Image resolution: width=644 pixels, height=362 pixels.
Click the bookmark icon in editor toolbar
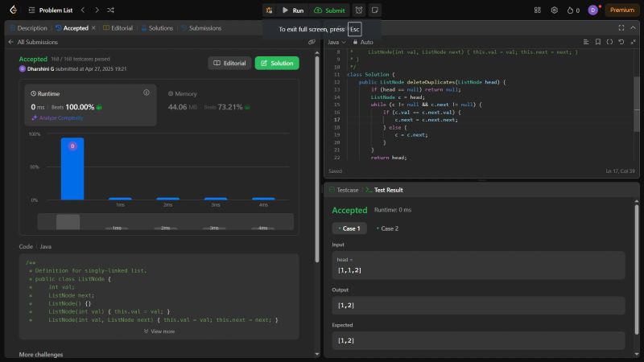(x=598, y=42)
